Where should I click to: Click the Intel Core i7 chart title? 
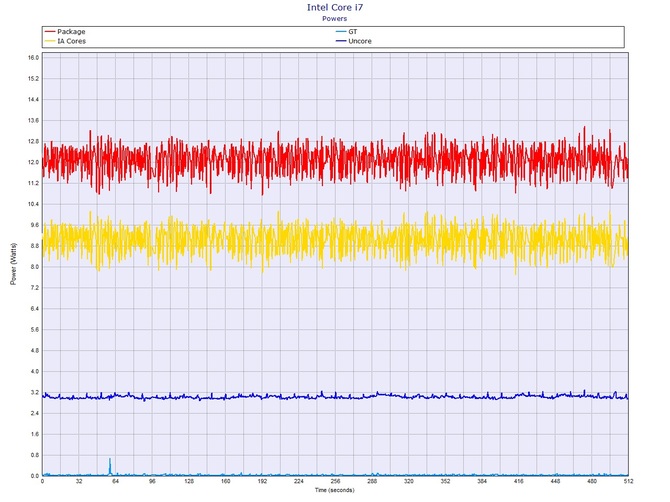[335, 7]
